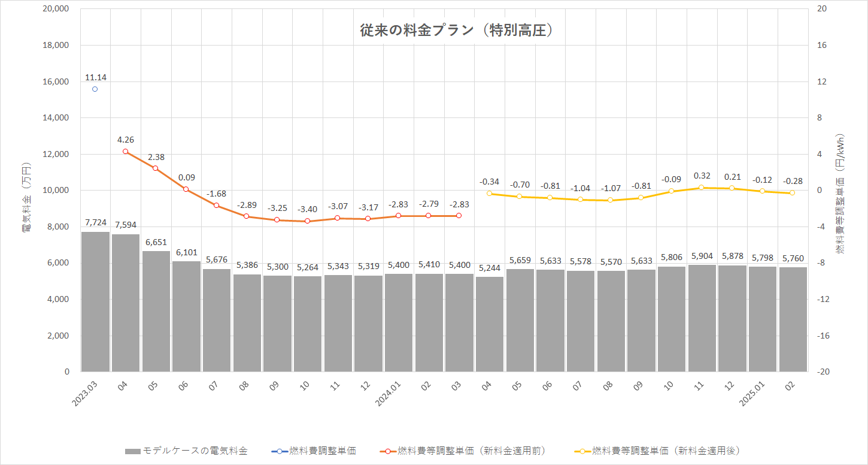Select legend entry モデルケースの電気料金
The width and height of the screenshot is (868, 465).
pos(186,451)
